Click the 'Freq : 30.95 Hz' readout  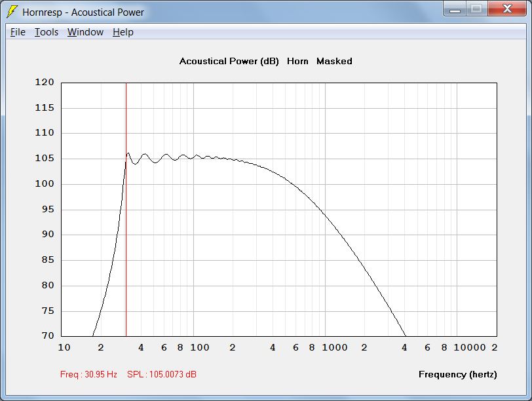point(88,374)
